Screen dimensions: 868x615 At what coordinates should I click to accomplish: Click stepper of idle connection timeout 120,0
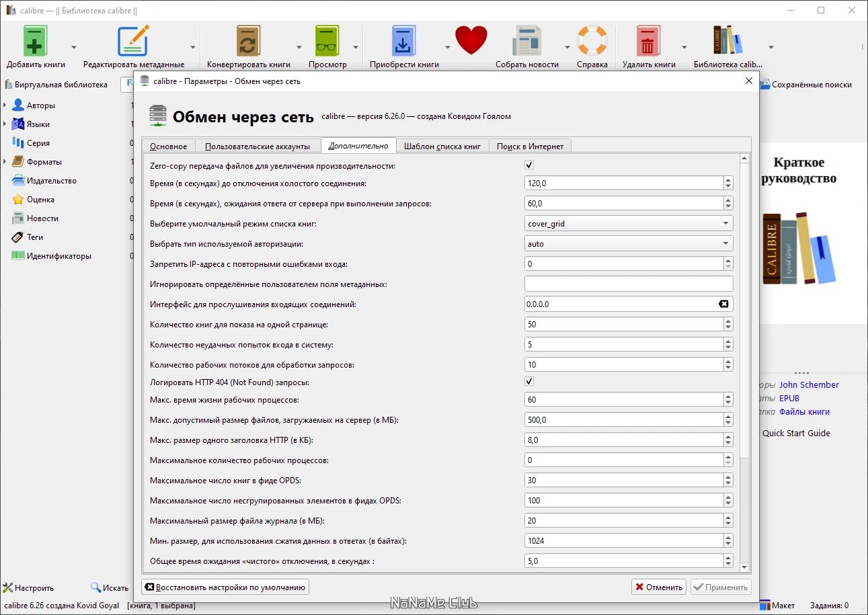point(728,183)
